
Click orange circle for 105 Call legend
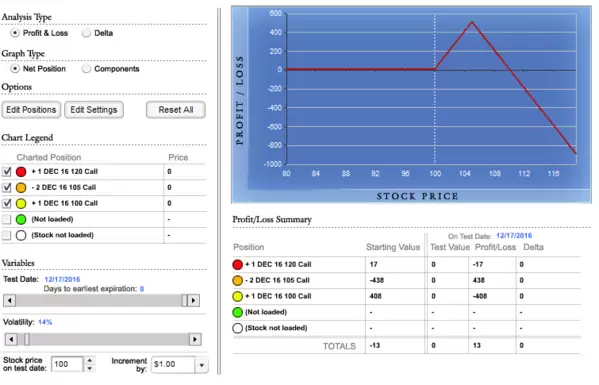pyautogui.click(x=21, y=188)
